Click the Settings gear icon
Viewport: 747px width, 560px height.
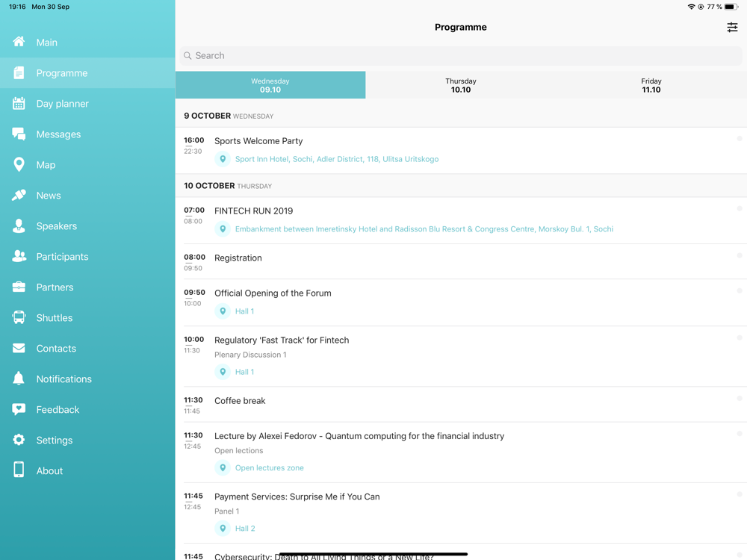pos(19,440)
